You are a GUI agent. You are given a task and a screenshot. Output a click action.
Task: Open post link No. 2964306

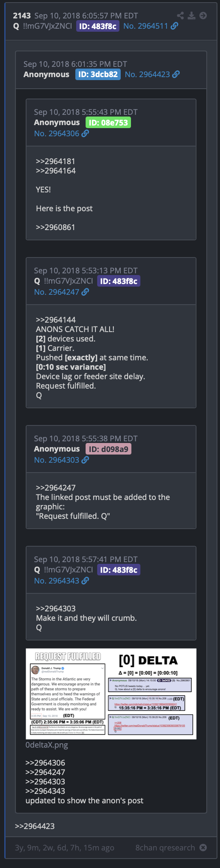(56, 133)
